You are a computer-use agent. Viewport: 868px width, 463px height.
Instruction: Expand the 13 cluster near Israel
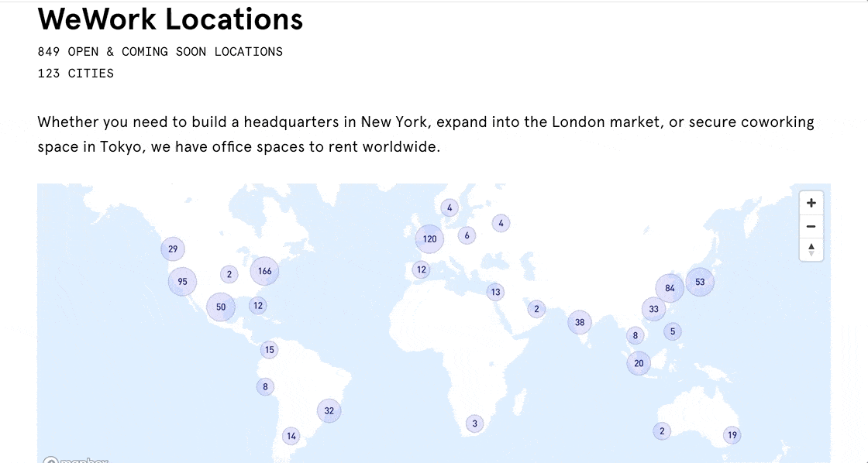[x=495, y=292]
